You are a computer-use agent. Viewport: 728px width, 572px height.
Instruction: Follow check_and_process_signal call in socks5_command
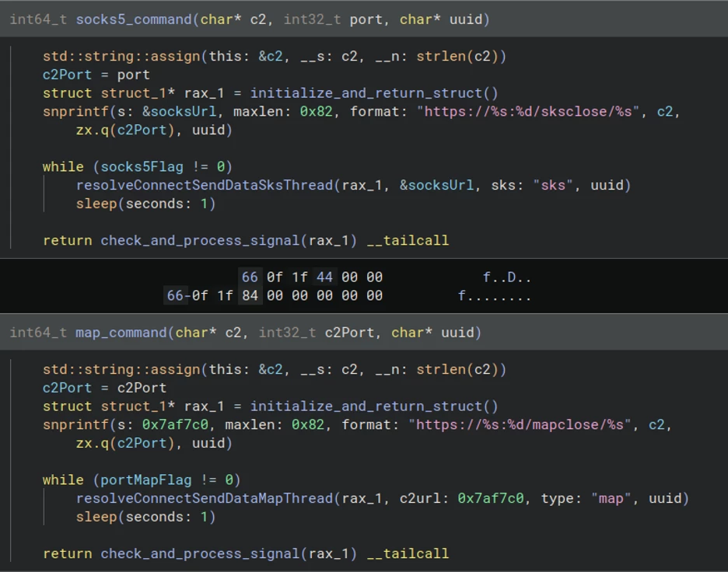coord(200,240)
